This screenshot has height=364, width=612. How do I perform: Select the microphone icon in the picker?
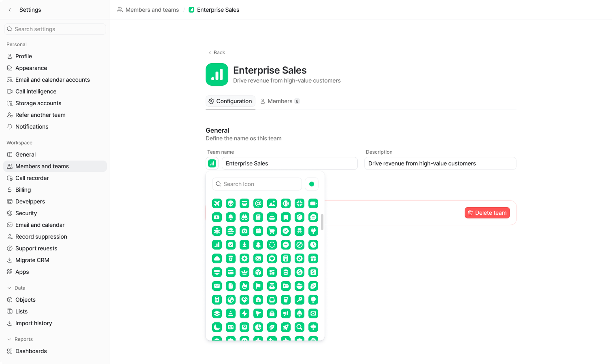tap(299, 313)
